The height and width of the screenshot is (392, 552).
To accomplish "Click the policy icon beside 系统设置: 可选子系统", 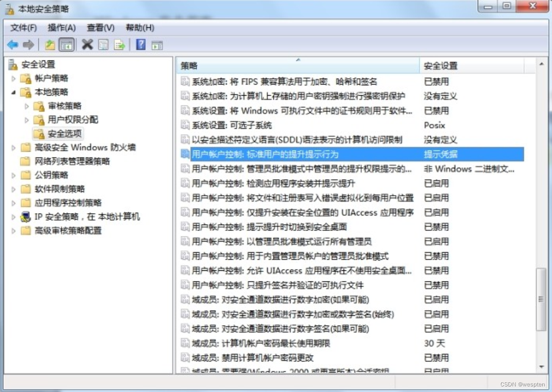I will coord(185,125).
